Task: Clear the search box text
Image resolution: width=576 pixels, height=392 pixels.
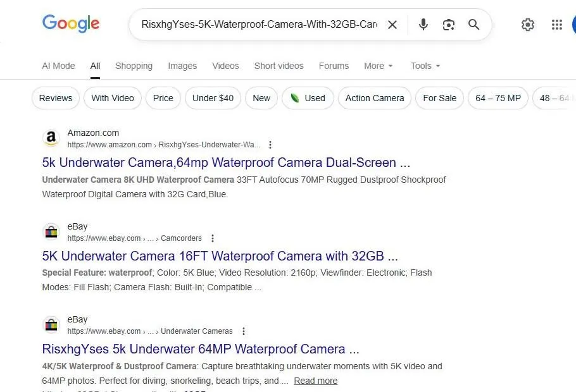Action: (392, 25)
